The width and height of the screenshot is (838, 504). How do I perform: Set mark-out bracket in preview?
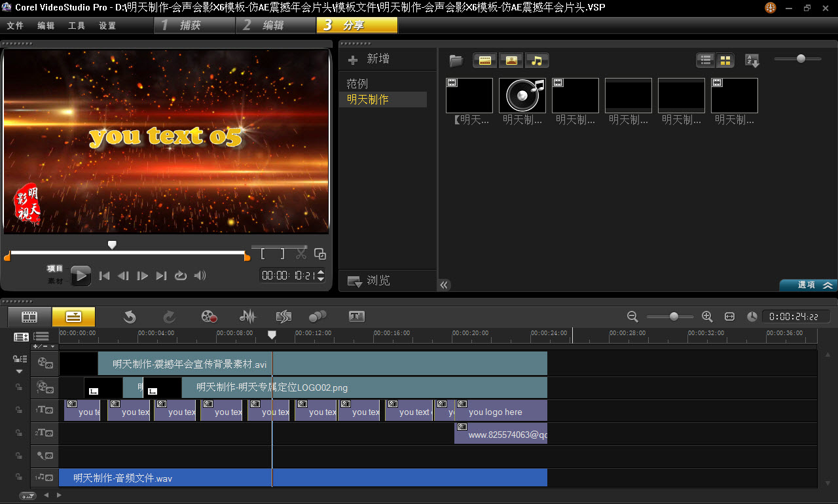pyautogui.click(x=282, y=254)
